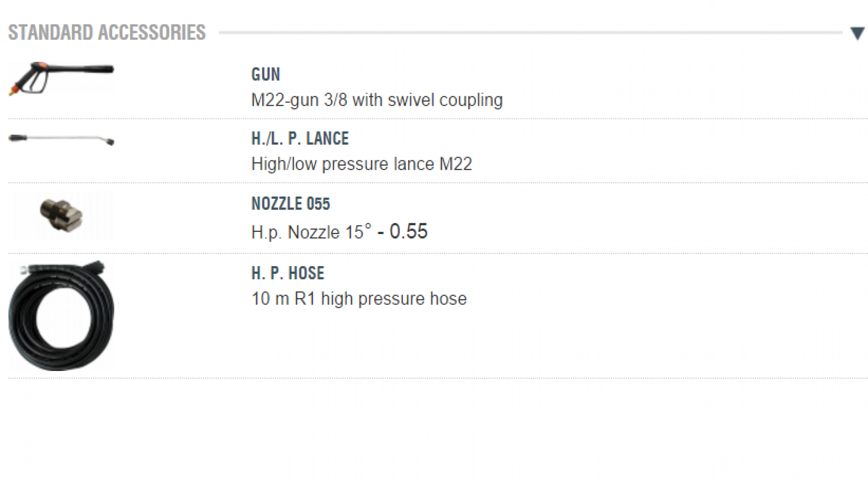Collapse the Standard Accessories section arrow
This screenshot has height=488, width=868.
[x=857, y=33]
